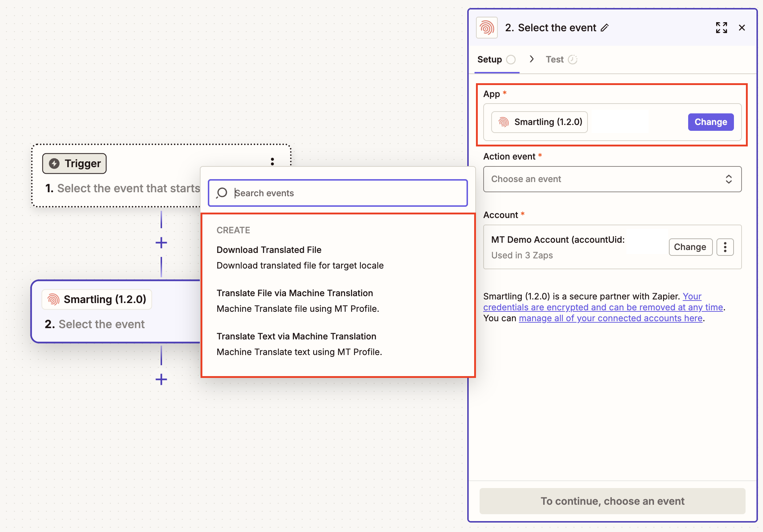Open the manage connected accounts link

(610, 318)
